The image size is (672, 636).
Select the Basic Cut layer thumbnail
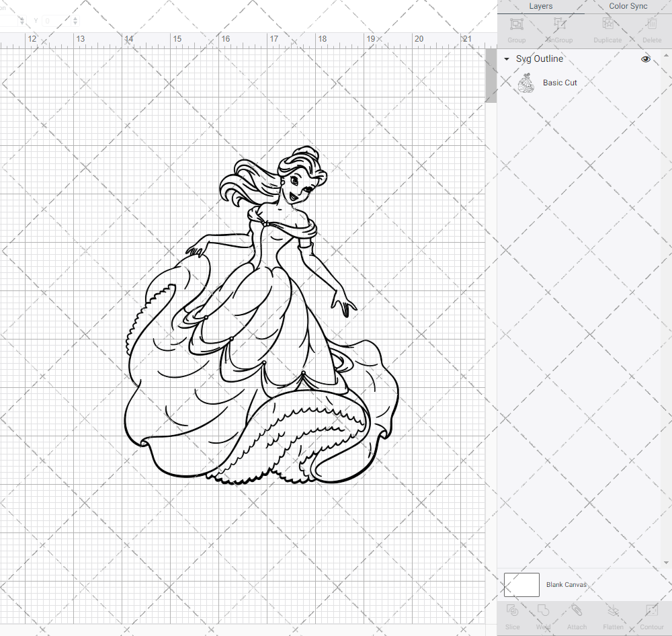pos(526,83)
